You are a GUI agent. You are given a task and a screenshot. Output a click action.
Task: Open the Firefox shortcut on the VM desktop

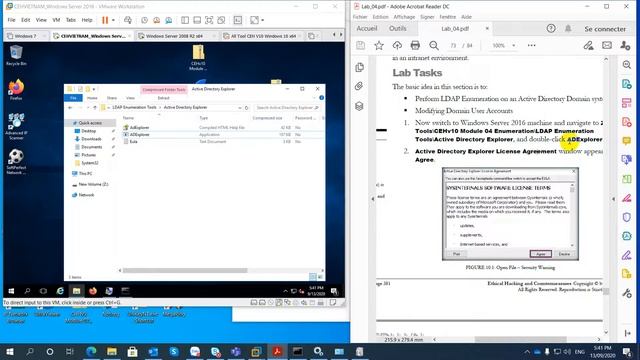16,90
